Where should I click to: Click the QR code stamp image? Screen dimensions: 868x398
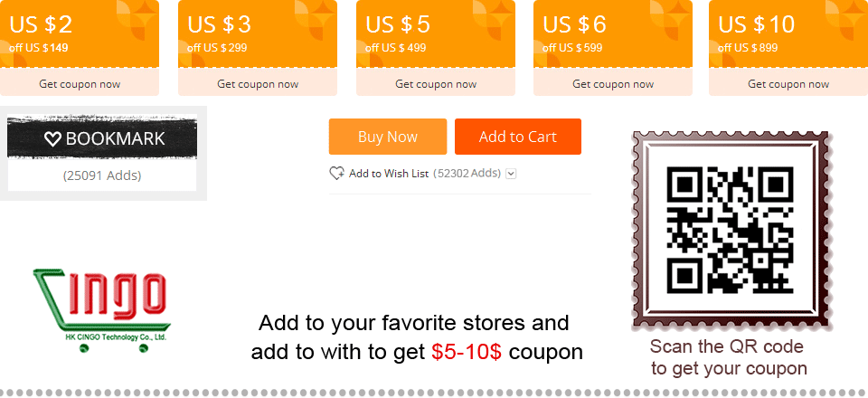tap(731, 231)
